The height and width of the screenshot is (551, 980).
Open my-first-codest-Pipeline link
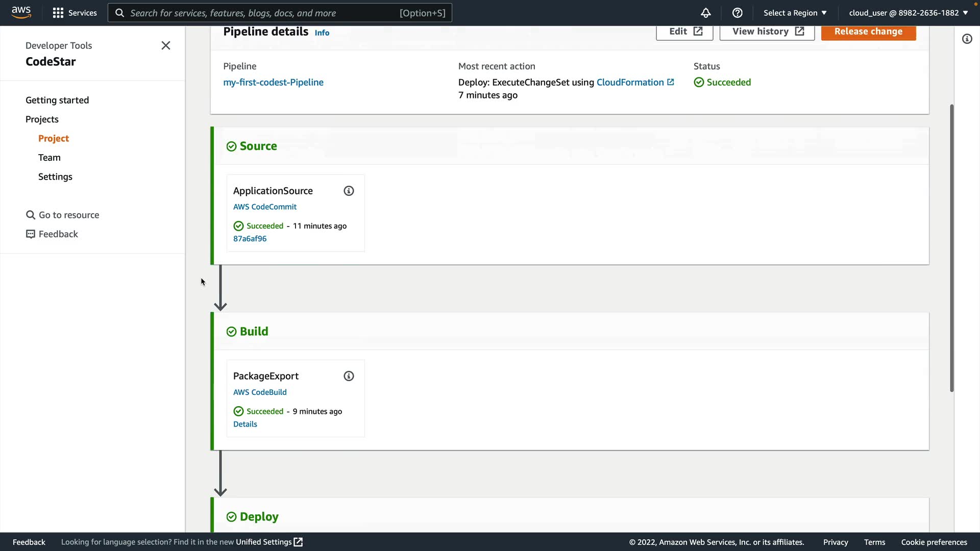click(273, 82)
